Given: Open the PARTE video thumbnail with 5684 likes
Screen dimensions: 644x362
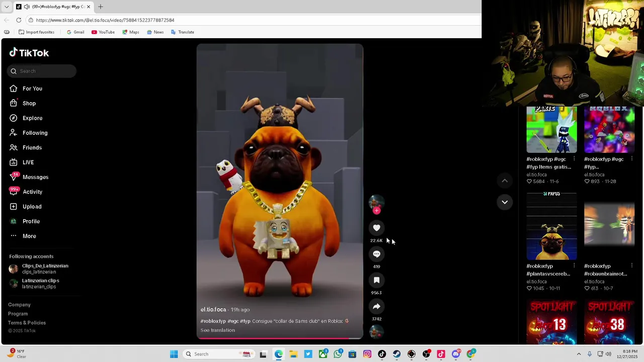Looking at the screenshot, I should pyautogui.click(x=551, y=130).
